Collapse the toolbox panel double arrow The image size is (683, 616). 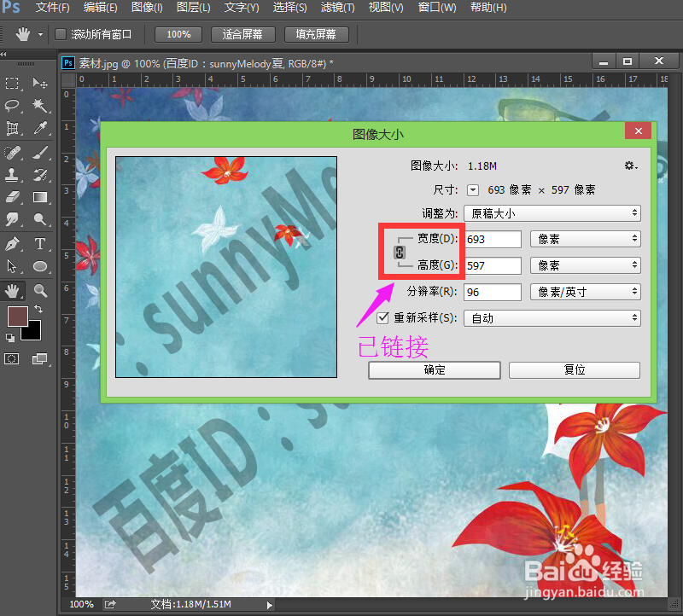pyautogui.click(x=4, y=54)
